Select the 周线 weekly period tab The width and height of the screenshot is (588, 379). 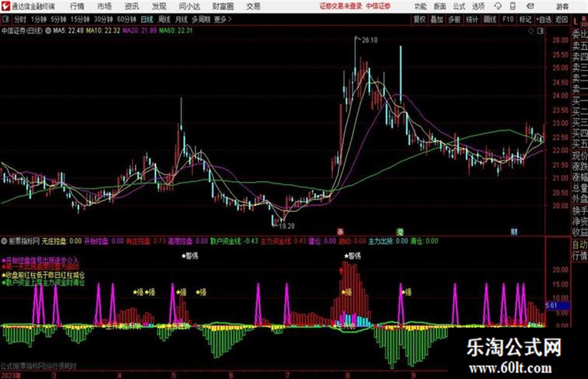(x=164, y=19)
